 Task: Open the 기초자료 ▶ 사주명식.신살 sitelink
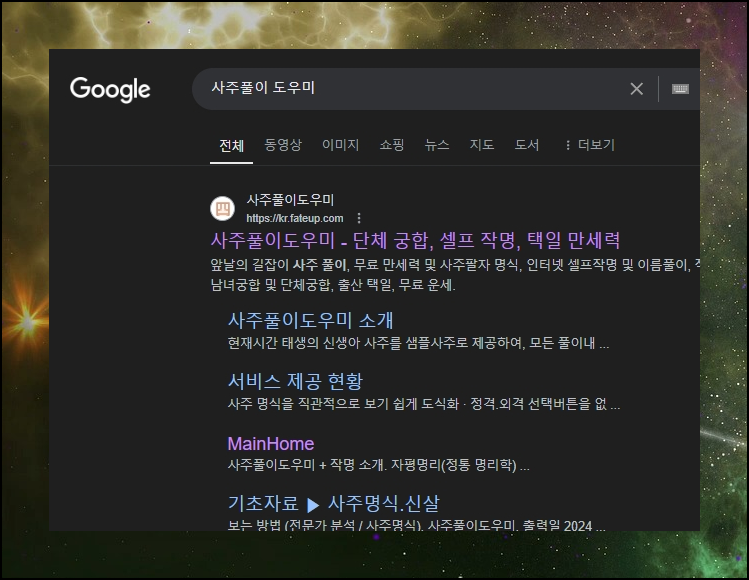coord(333,503)
